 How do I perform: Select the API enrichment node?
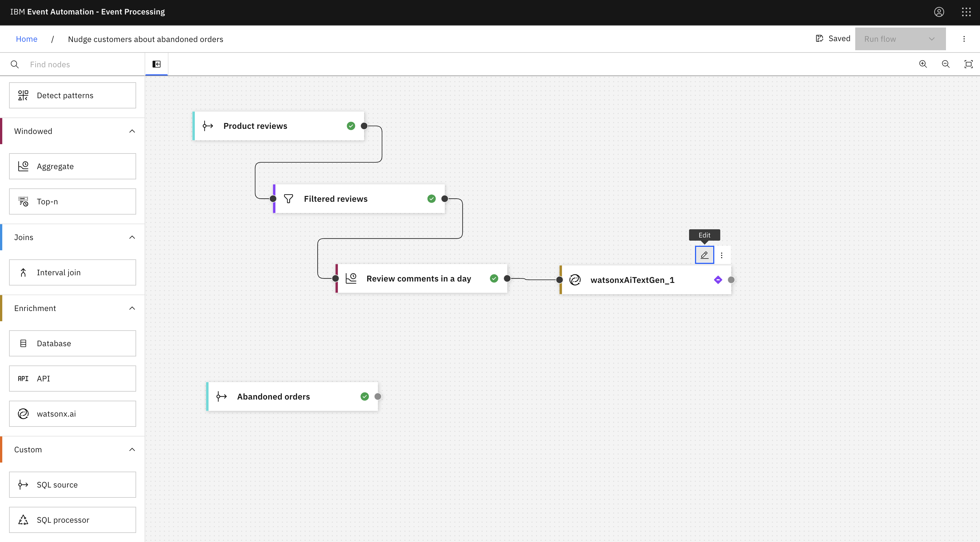coord(72,379)
